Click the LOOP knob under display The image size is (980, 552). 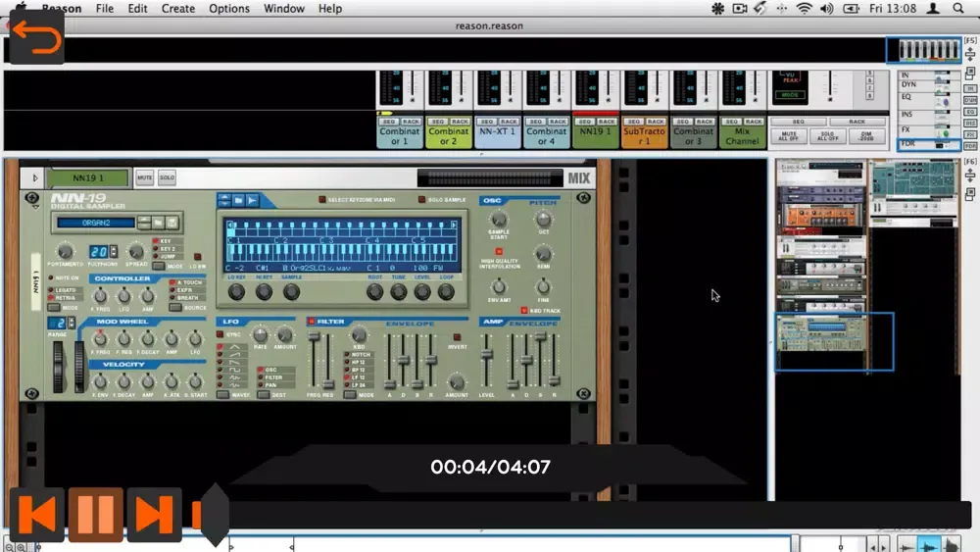click(x=446, y=291)
